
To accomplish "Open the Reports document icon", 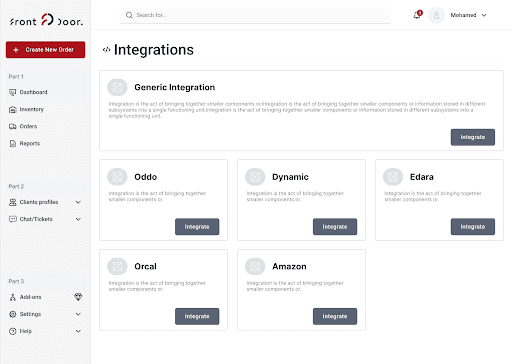I will [x=13, y=143].
